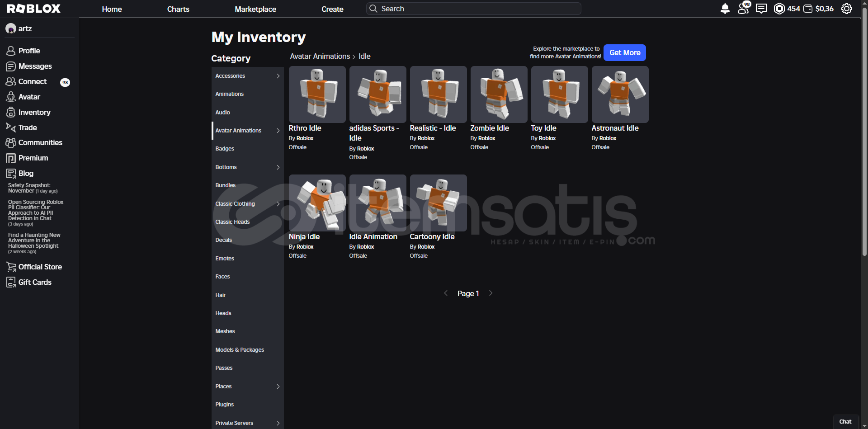Expand Avatar Animations submenu arrow
This screenshot has width=868, height=429.
[x=278, y=131]
